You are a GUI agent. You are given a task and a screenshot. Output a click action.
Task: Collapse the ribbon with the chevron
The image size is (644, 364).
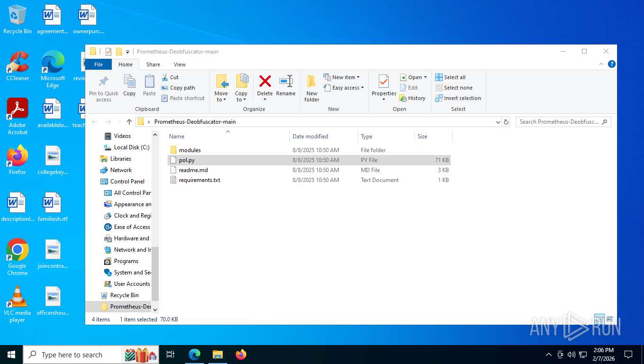pyautogui.click(x=601, y=64)
